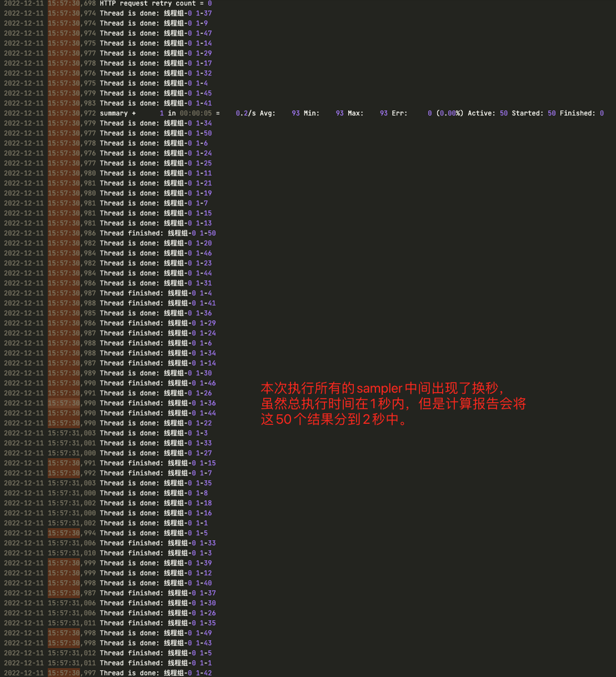Select the Active: 50 counter text
This screenshot has width=616, height=677.
pos(488,113)
